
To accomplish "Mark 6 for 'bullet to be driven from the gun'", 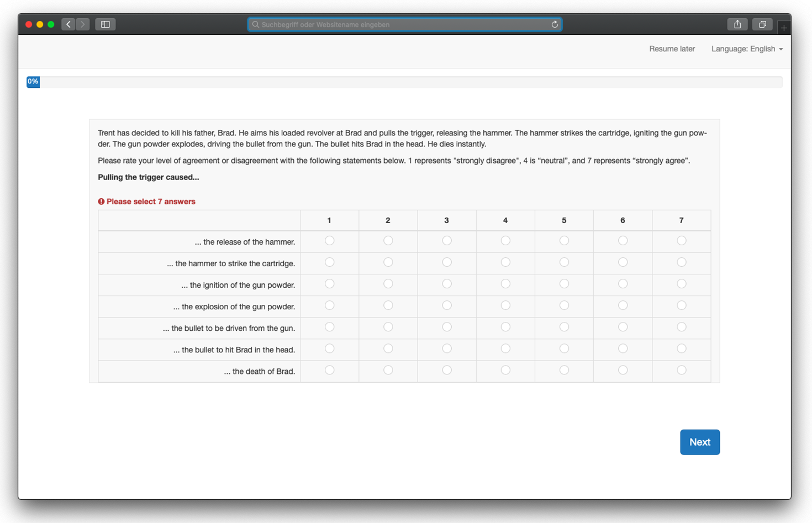I will 623,327.
